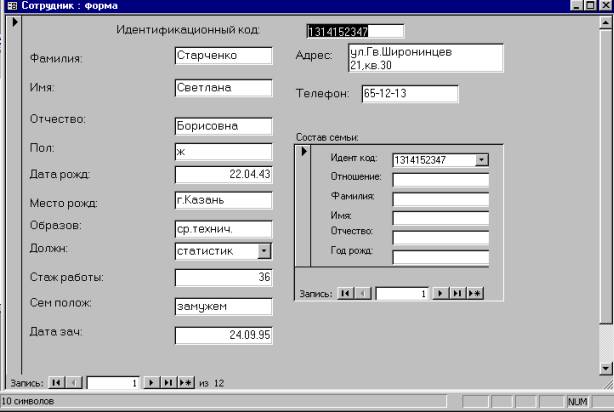The image size is (614, 412).
Task: Click the subform Год рожд field
Action: point(441,257)
